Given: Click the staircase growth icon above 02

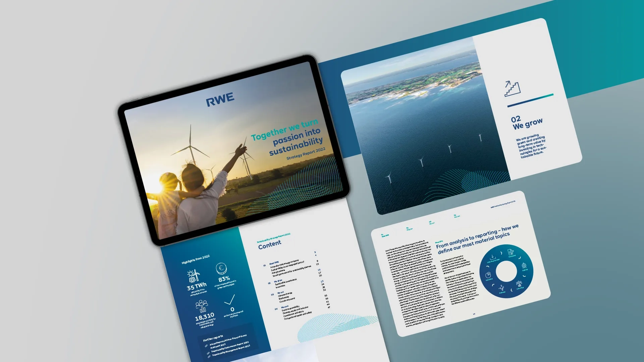Looking at the screenshot, I should (512, 88).
